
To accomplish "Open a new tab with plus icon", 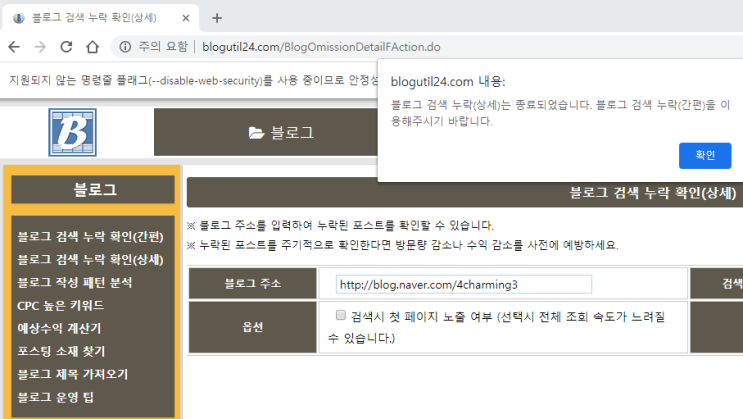I will click(217, 18).
